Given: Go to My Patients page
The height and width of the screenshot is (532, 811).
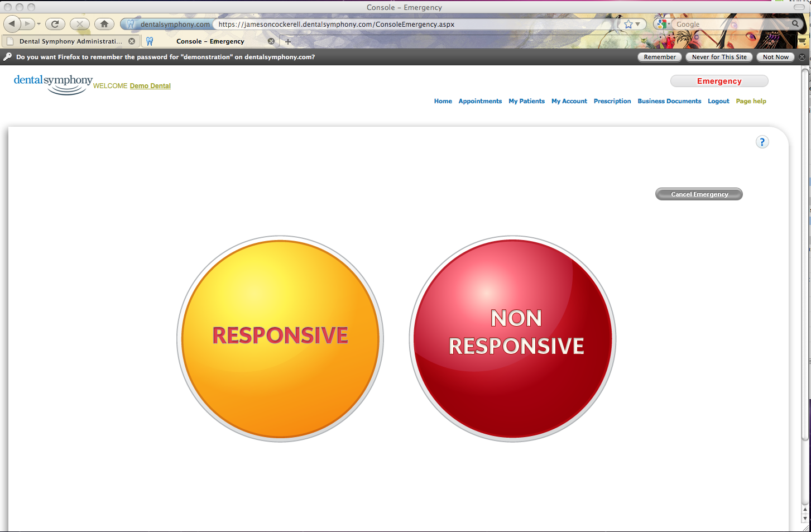Looking at the screenshot, I should pos(526,101).
